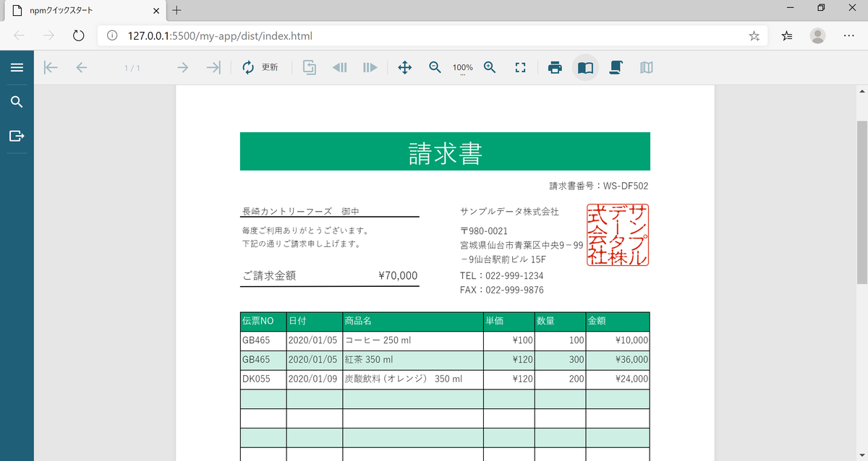Toggle fullscreen viewer mode
This screenshot has width=868, height=461.
pos(520,67)
